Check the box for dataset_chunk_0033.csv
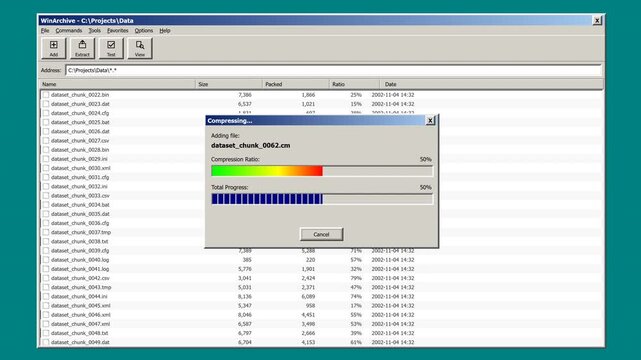 coord(46,196)
